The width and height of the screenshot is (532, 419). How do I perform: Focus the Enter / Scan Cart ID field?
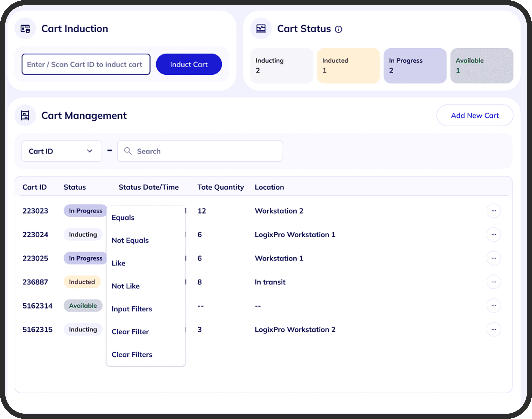(x=86, y=64)
